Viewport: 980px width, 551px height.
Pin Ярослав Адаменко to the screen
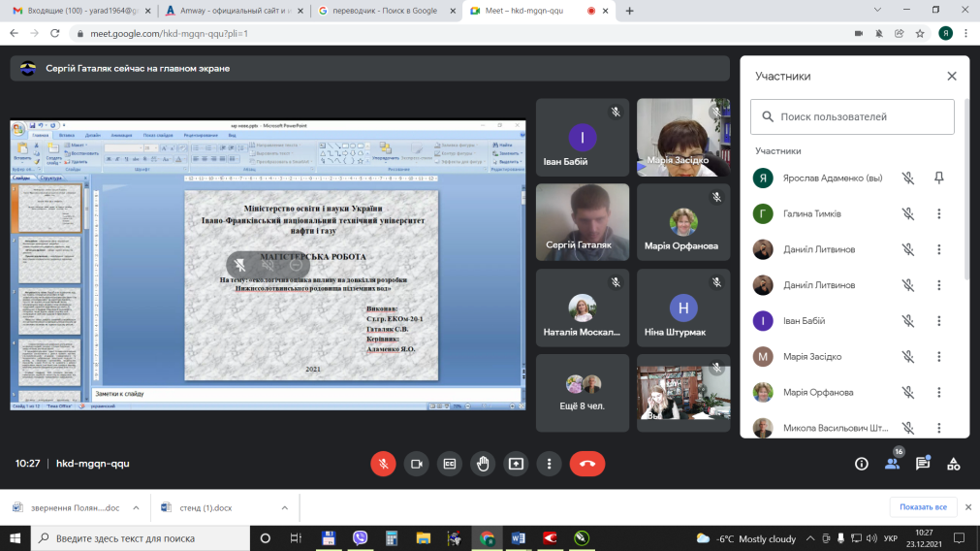point(938,178)
